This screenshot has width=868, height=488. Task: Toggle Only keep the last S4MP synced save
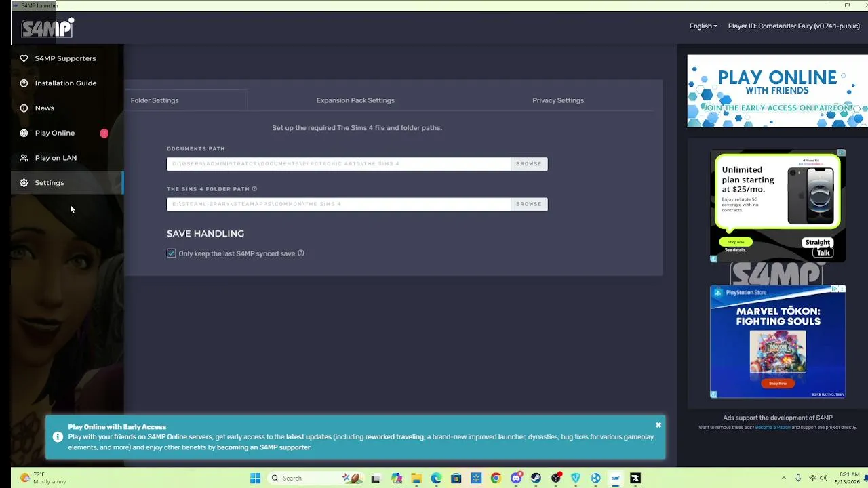pos(172,253)
